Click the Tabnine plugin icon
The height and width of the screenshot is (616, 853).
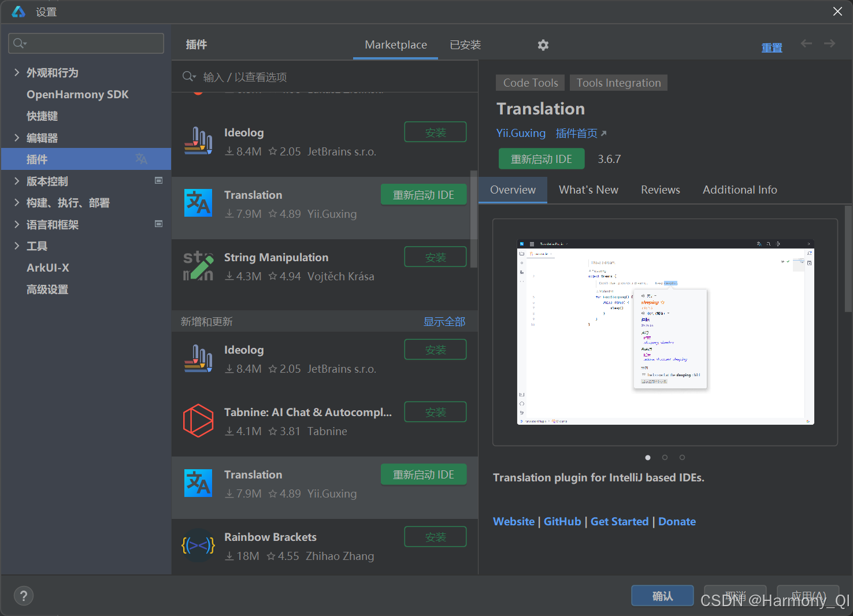point(198,421)
